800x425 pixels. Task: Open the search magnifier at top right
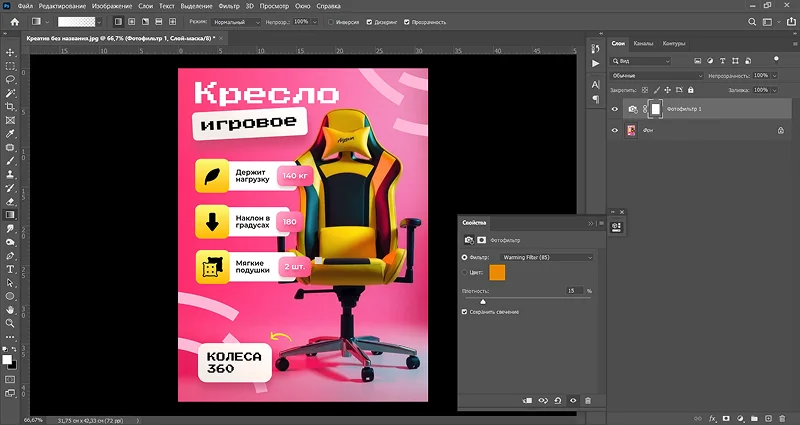pos(752,22)
